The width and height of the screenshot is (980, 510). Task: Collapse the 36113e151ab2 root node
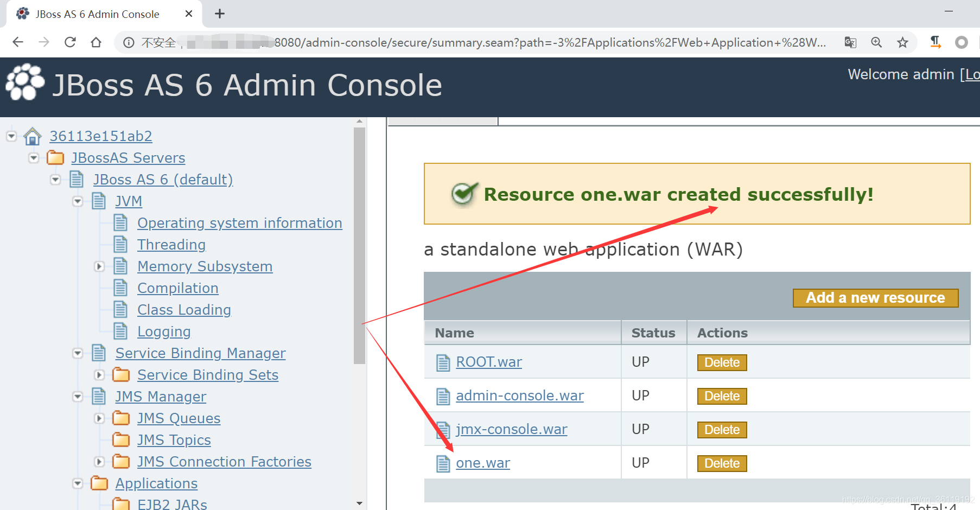(11, 136)
